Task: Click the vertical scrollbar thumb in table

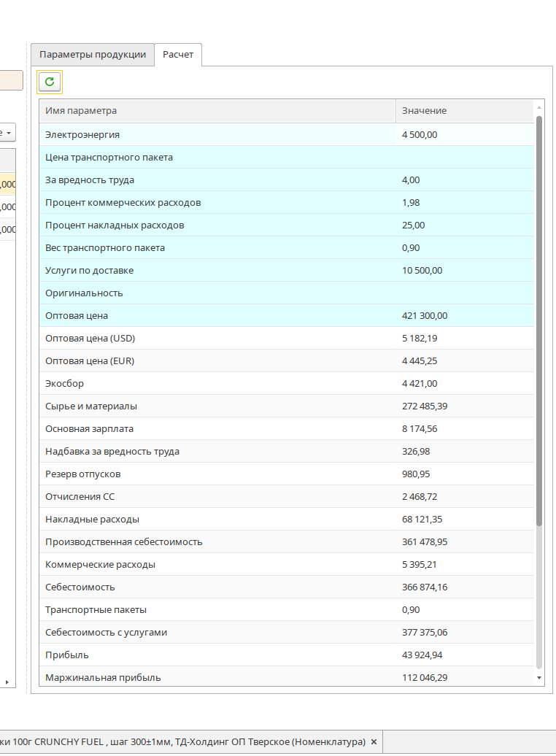Action: click(539, 321)
